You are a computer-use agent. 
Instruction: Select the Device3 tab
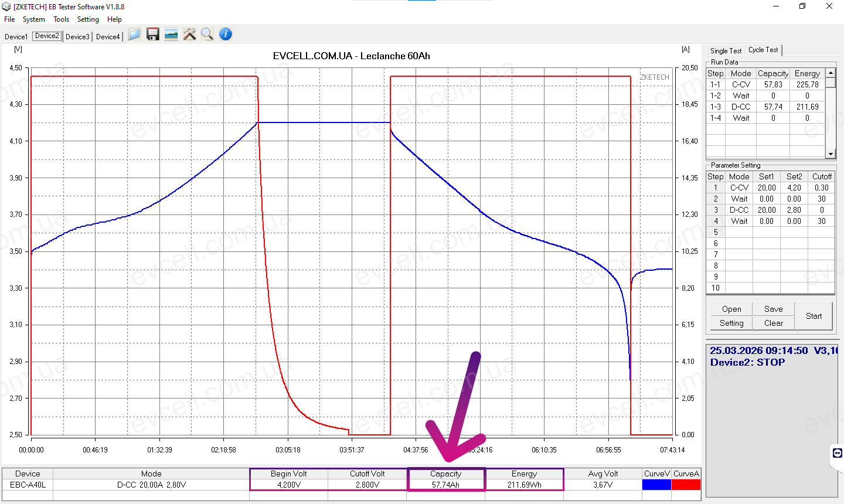[77, 36]
